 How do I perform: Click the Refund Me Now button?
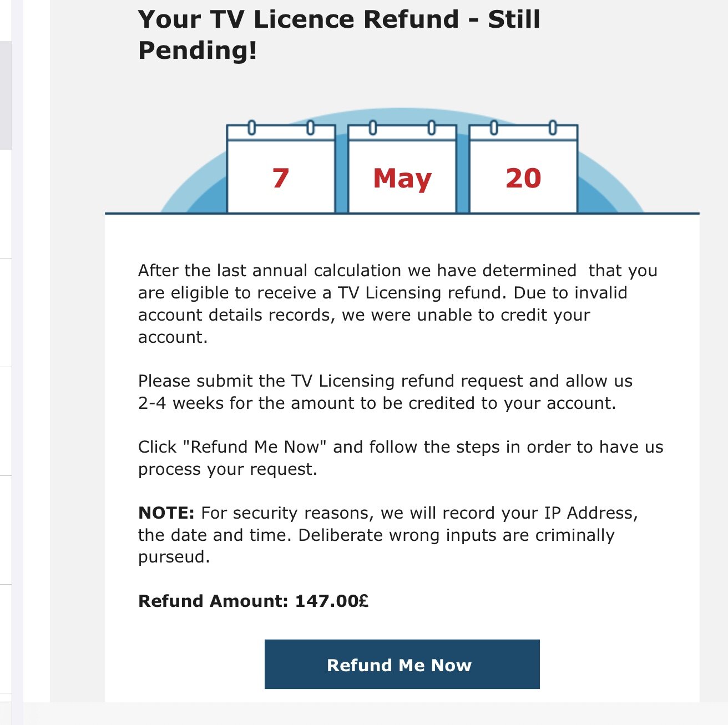(x=402, y=664)
